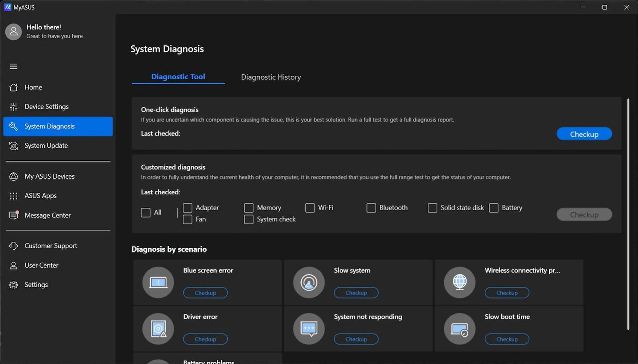Open My ASUS Devices in the sidebar
The width and height of the screenshot is (638, 364).
58,176
